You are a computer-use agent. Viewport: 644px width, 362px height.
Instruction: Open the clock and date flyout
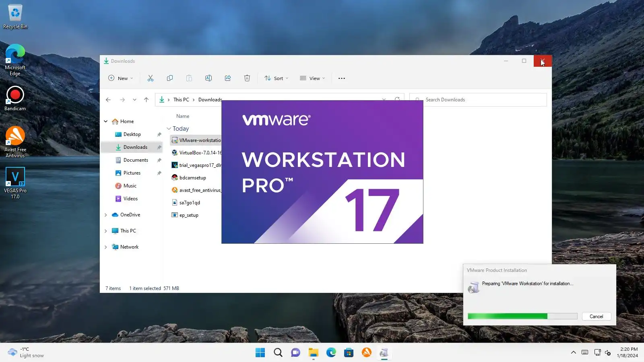[627, 352]
